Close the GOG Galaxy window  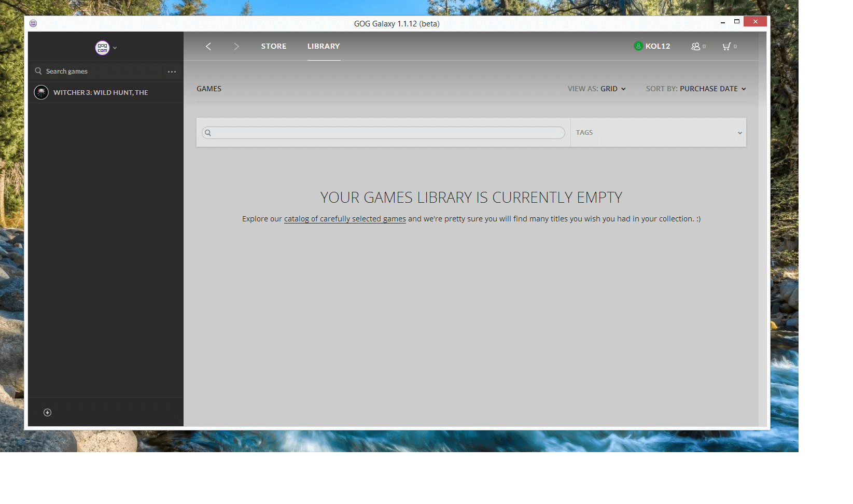[755, 21]
